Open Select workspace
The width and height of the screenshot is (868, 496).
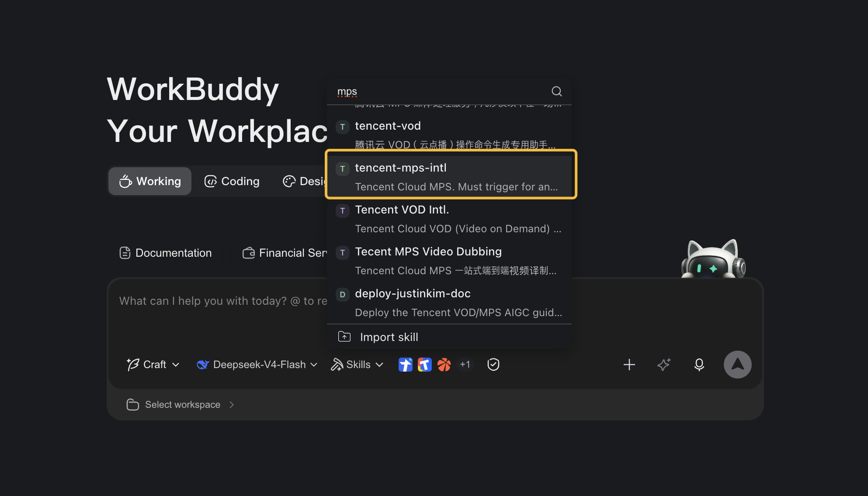coord(180,405)
